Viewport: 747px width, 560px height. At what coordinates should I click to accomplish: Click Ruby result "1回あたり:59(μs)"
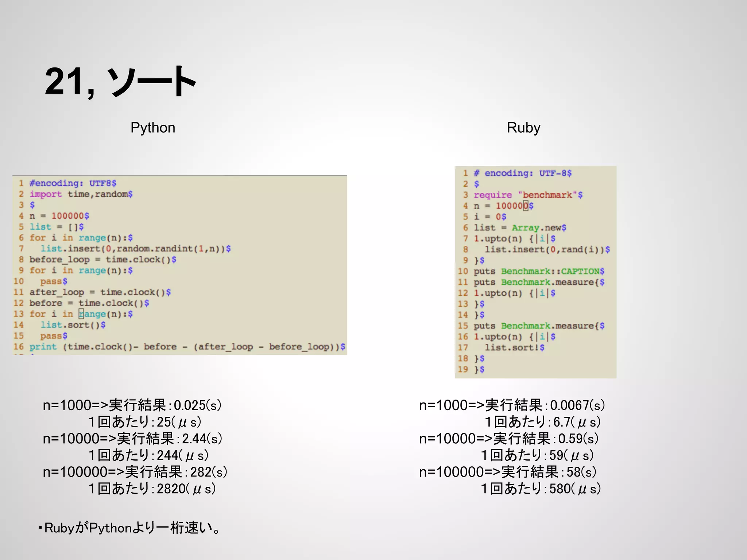point(537,455)
